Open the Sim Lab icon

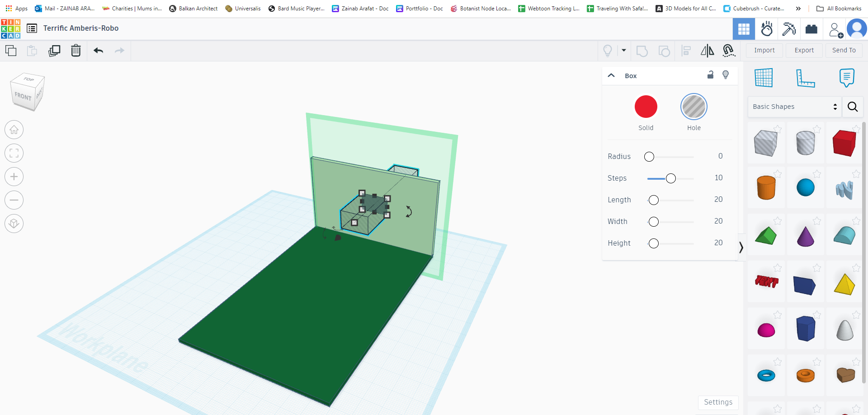point(767,29)
